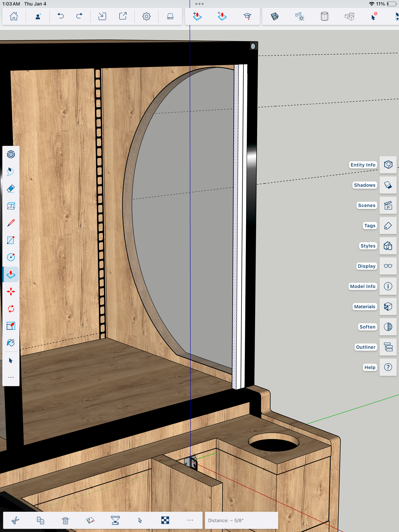Pick the Circle drawing tool
The image size is (399, 532).
pos(11,257)
